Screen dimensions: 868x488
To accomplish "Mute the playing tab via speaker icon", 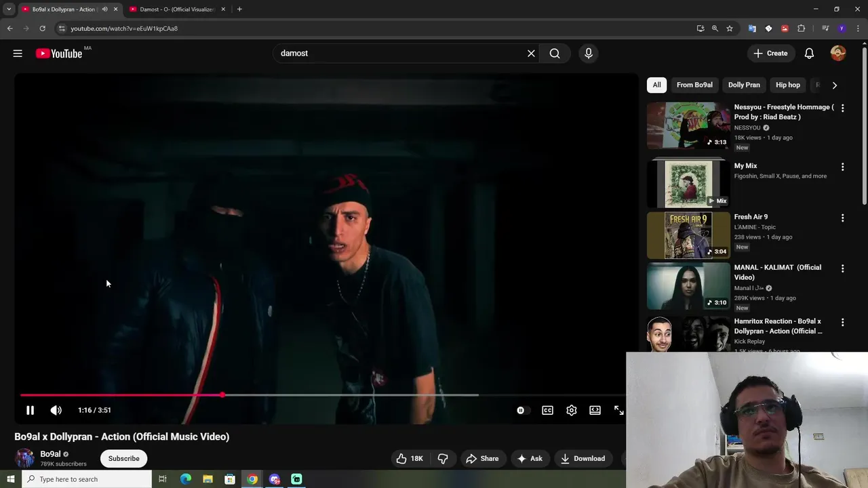I will pyautogui.click(x=104, y=9).
